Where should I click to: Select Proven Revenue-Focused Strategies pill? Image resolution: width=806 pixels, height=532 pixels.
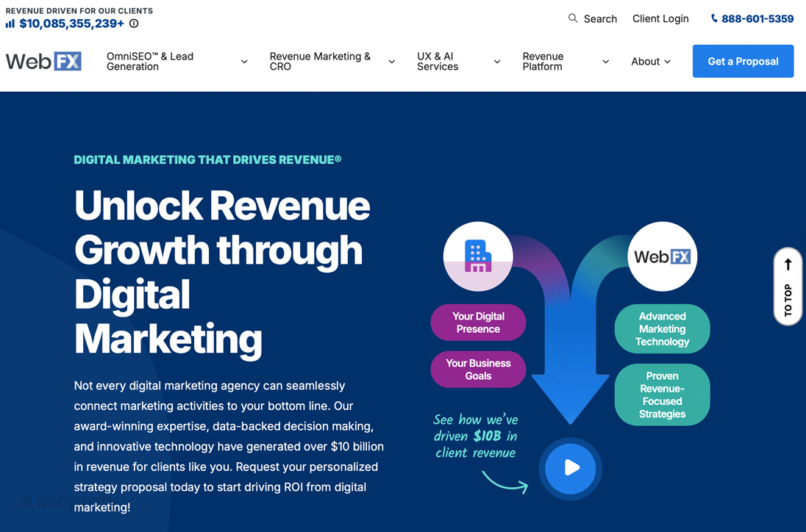[x=662, y=395]
